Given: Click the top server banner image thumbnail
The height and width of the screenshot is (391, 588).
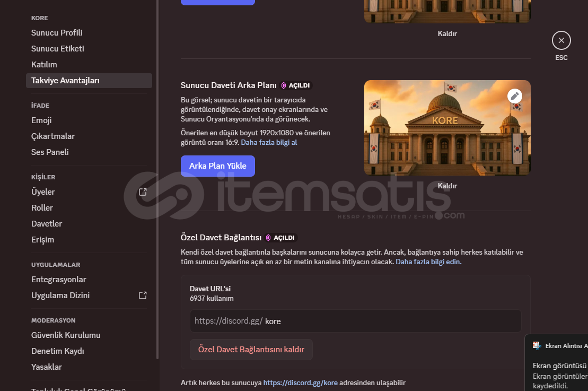Looking at the screenshot, I should pos(447,11).
